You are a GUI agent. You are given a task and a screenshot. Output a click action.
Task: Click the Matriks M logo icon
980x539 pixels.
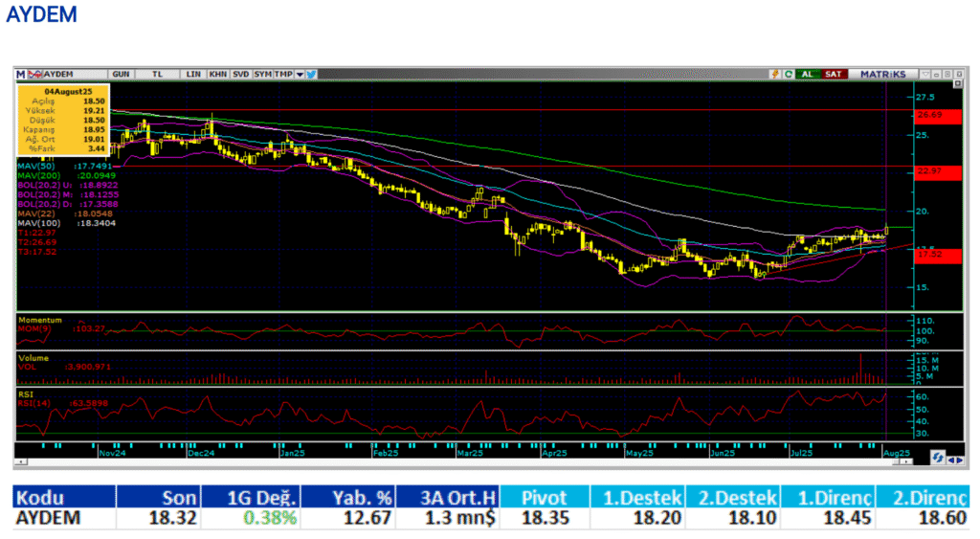[21, 75]
